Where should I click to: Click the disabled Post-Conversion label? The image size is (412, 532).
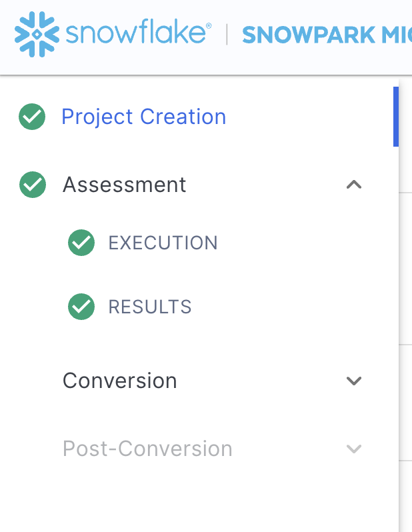coord(147,449)
